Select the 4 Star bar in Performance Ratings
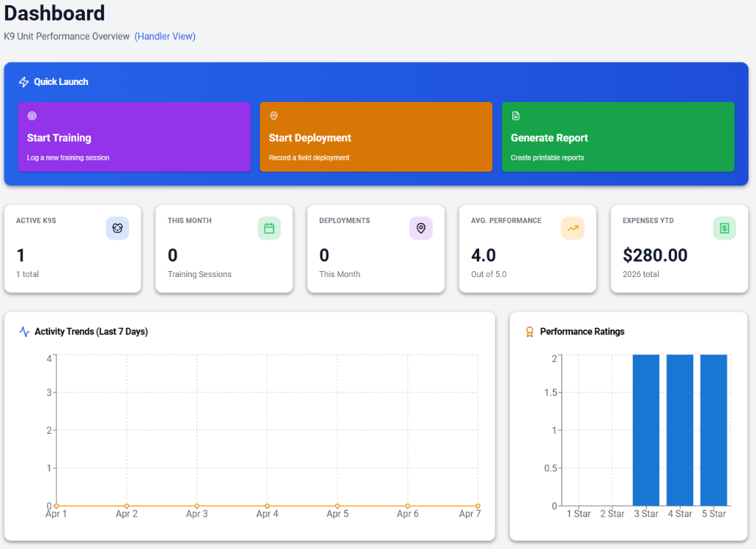The width and height of the screenshot is (756, 549). pos(680,430)
